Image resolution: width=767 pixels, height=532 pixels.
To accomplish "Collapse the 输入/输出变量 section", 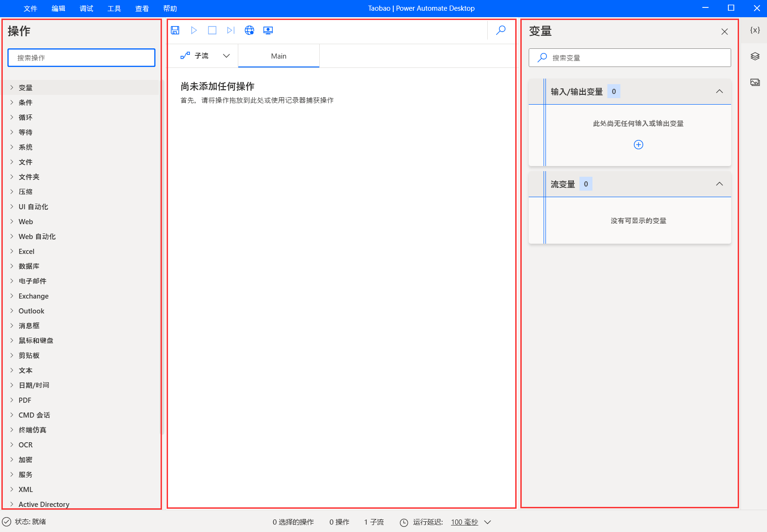I will click(x=720, y=92).
